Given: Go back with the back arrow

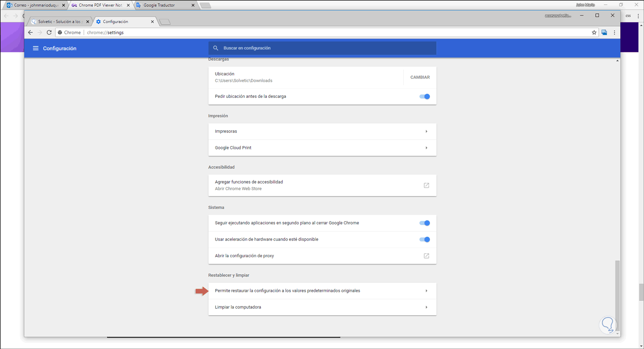Looking at the screenshot, I should click(x=31, y=33).
